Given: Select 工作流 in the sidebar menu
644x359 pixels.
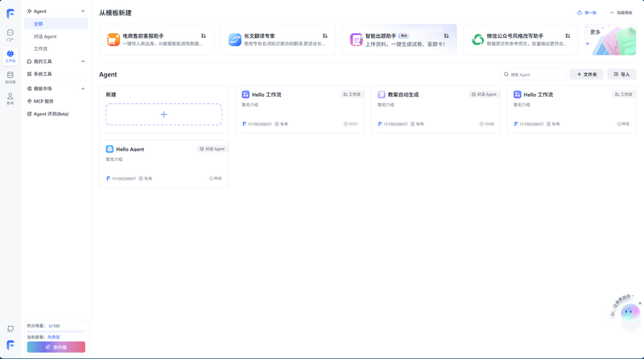Looking at the screenshot, I should tap(40, 49).
